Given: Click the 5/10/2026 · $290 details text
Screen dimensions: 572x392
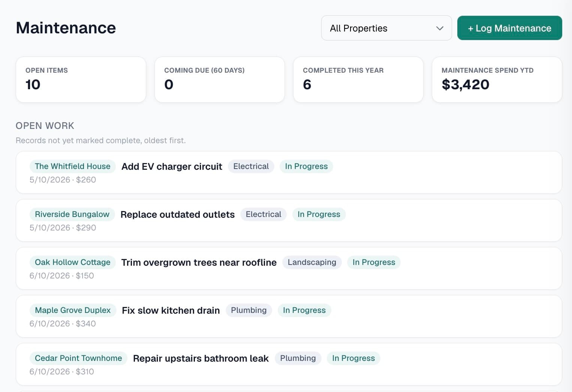Looking at the screenshot, I should pos(63,228).
